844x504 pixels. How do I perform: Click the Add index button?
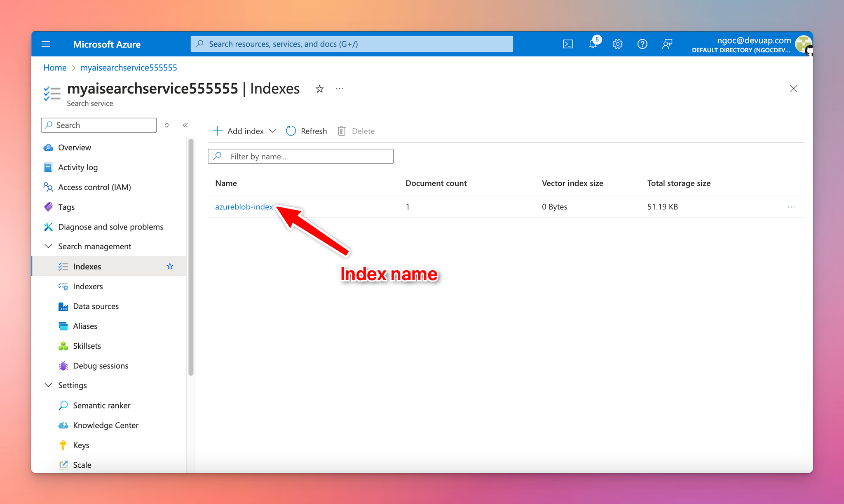coord(238,131)
